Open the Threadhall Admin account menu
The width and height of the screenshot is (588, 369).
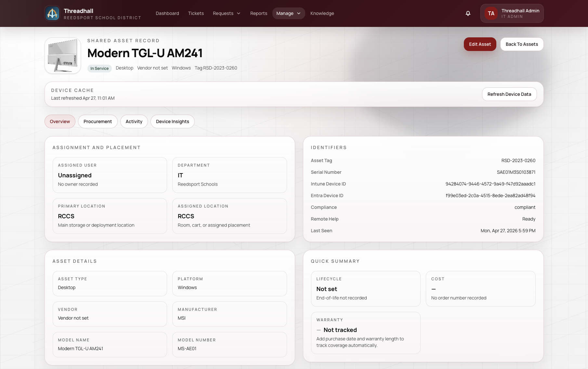pyautogui.click(x=512, y=13)
